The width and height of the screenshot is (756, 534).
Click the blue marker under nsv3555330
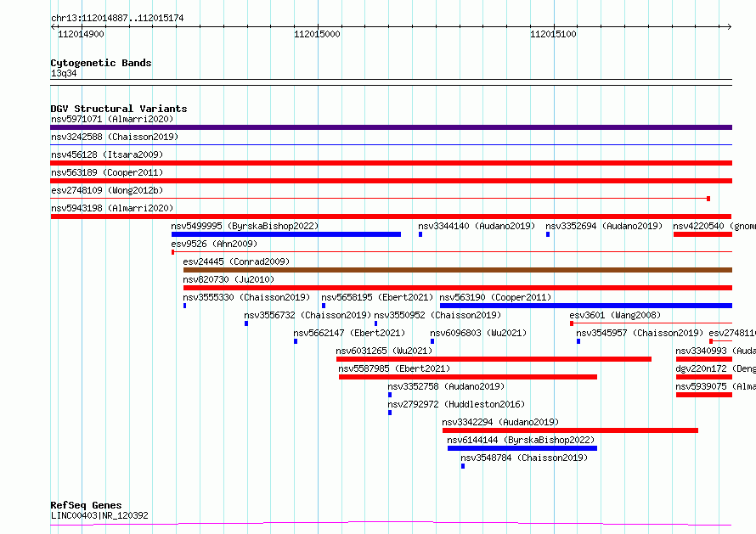184,306
